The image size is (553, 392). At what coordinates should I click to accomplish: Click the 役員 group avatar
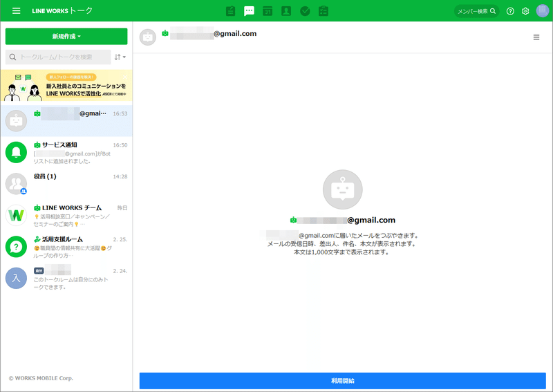pos(16,184)
